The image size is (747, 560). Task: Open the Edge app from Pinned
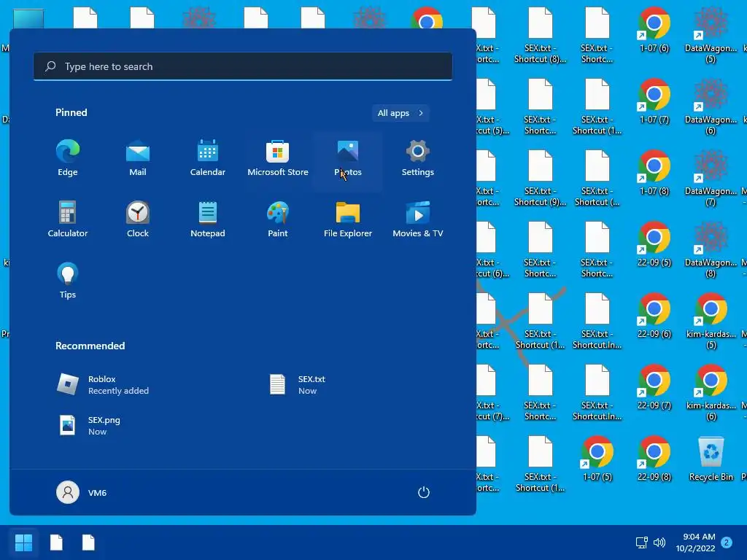click(x=68, y=158)
